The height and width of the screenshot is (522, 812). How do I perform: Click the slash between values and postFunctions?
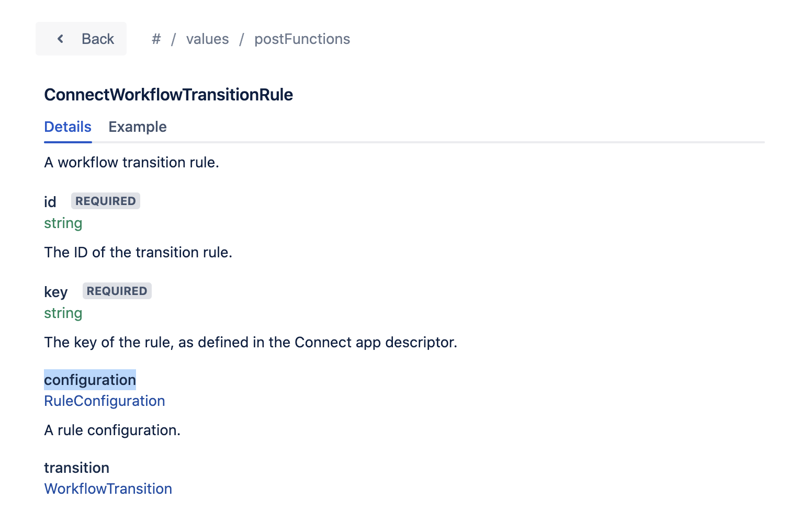coord(242,39)
